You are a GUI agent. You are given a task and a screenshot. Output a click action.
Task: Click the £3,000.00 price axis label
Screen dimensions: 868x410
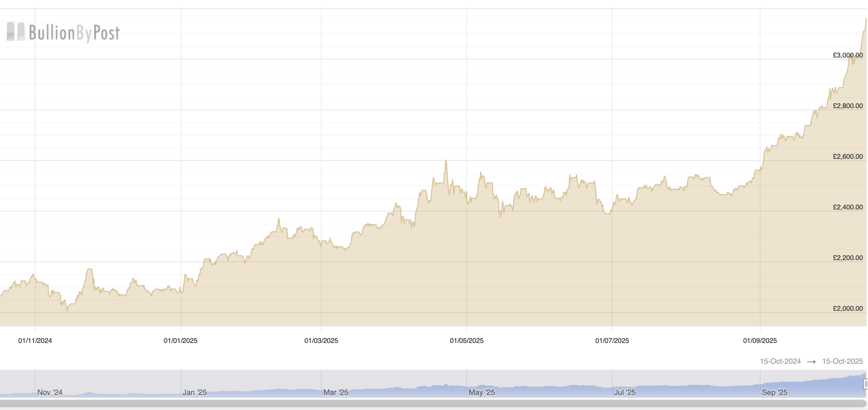pyautogui.click(x=848, y=55)
